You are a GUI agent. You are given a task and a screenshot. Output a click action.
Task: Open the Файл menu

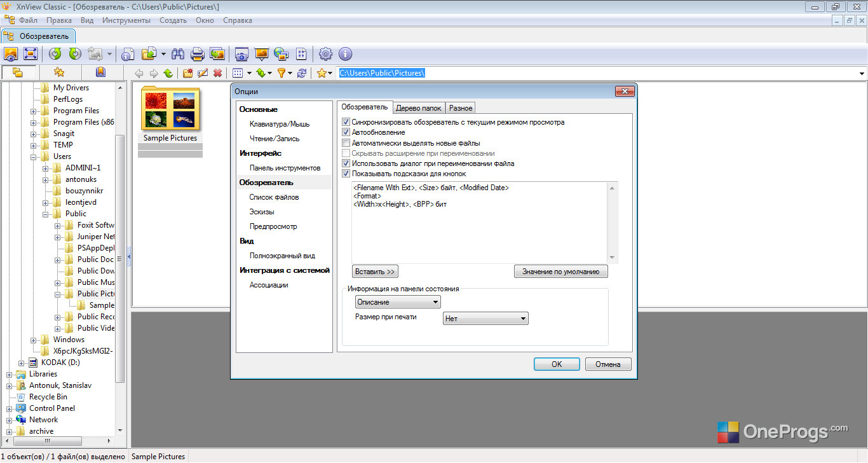[28, 20]
